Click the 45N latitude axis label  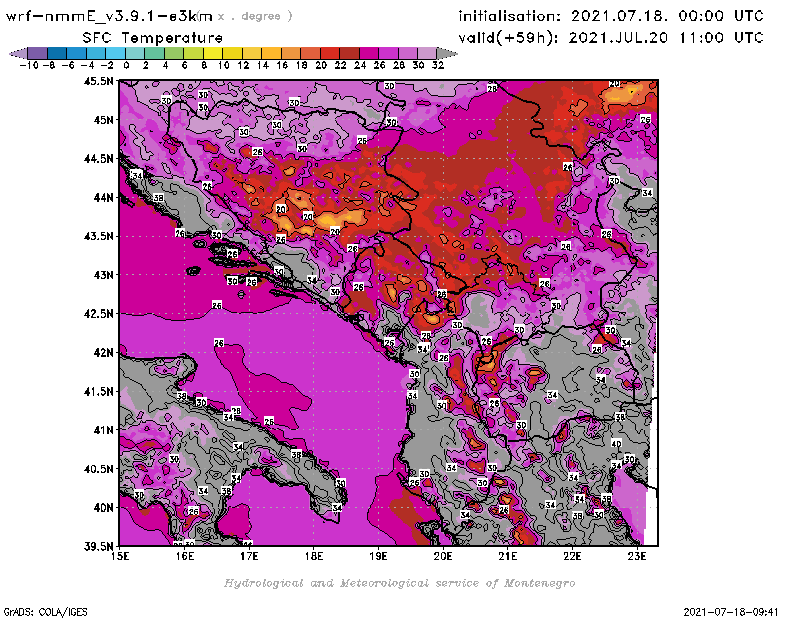[103, 120]
